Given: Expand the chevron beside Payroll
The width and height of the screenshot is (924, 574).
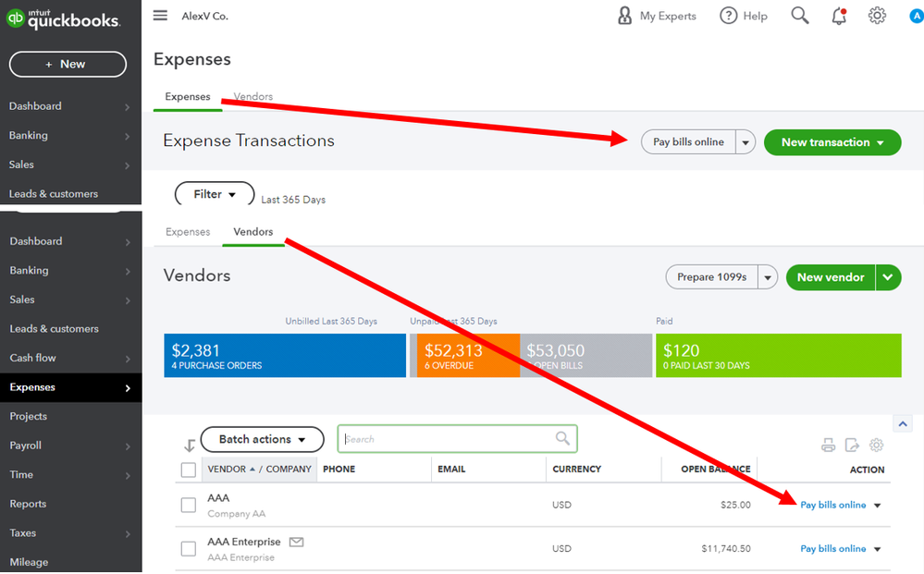Looking at the screenshot, I should 128,446.
